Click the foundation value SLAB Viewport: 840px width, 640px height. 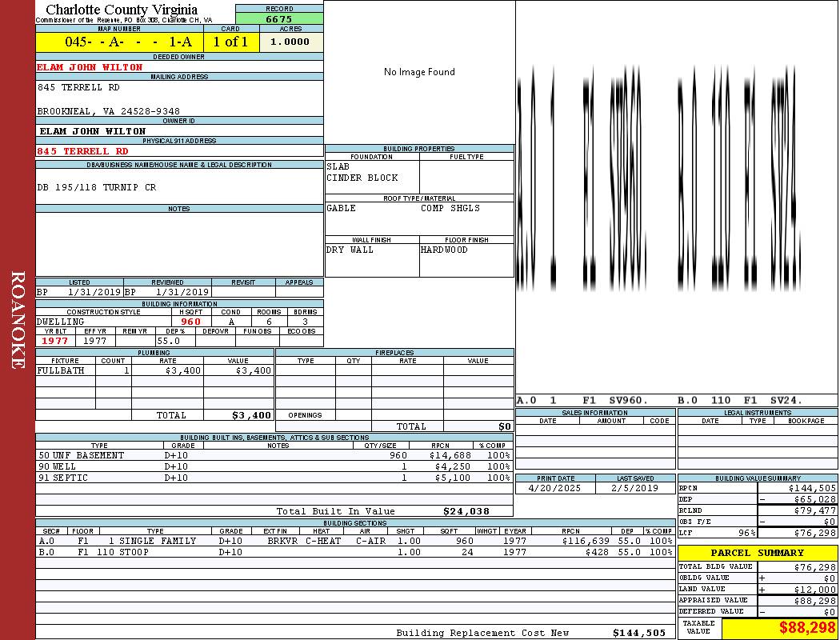coord(338,166)
